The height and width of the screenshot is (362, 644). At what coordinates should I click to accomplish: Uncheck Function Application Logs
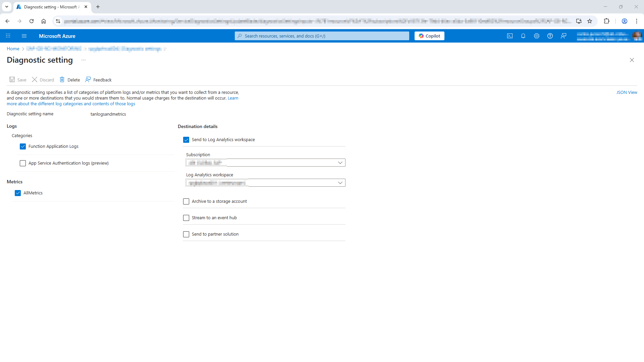click(23, 146)
